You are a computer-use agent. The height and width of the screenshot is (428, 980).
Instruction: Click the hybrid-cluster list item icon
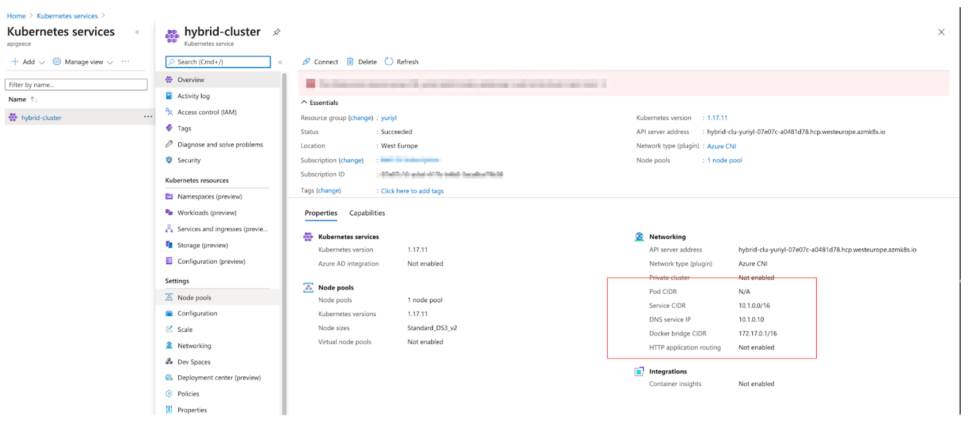[13, 117]
